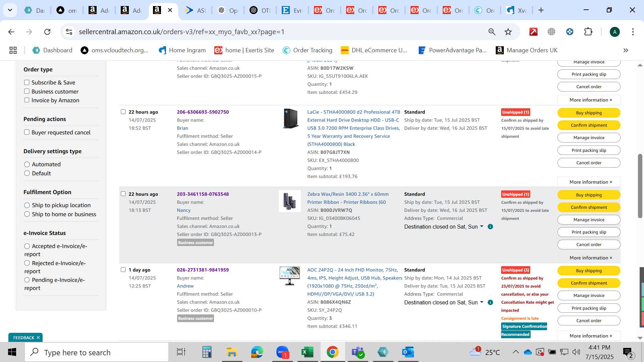Open File Explorer from the taskbar

[x=232, y=352]
